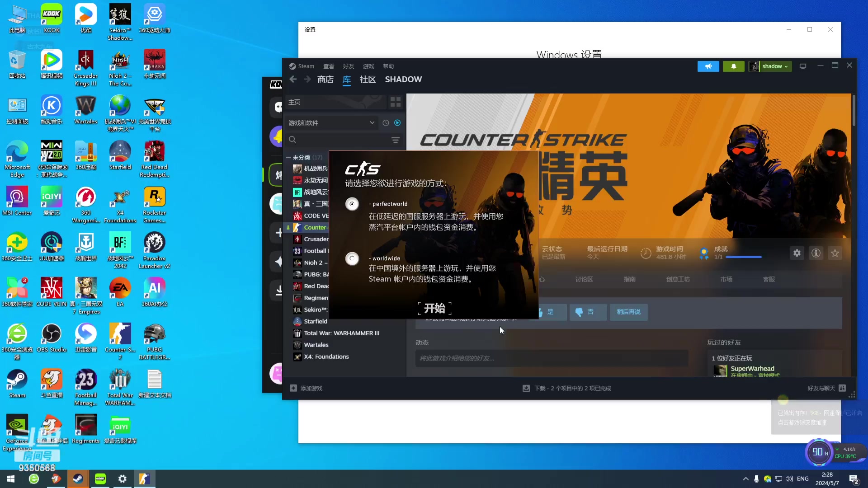Open the SHADOW profile tab

[403, 80]
